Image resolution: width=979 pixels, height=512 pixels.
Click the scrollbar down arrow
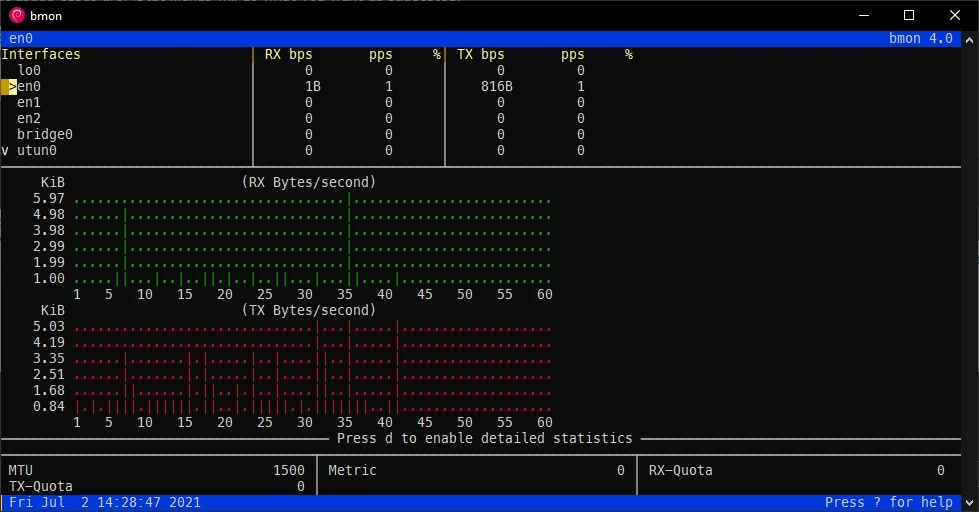tap(970, 503)
